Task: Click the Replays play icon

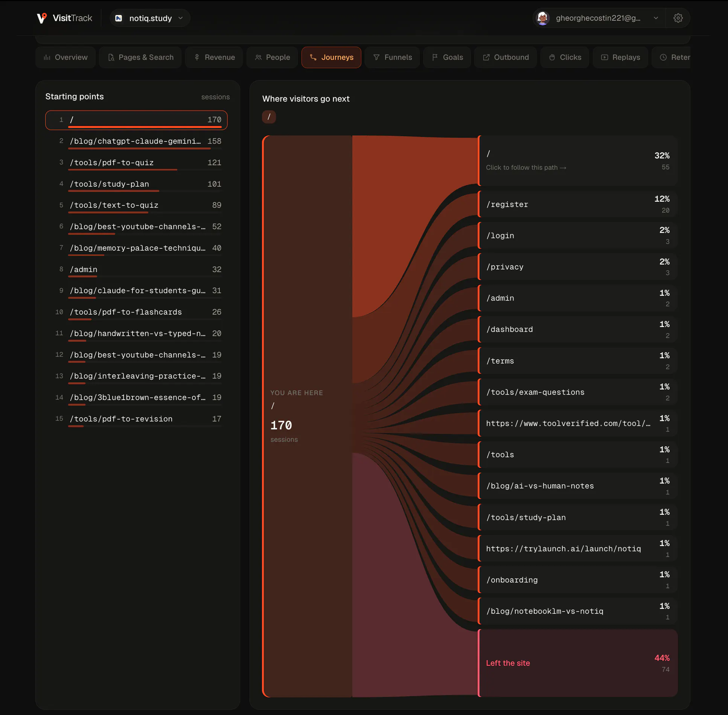Action: 605,57
